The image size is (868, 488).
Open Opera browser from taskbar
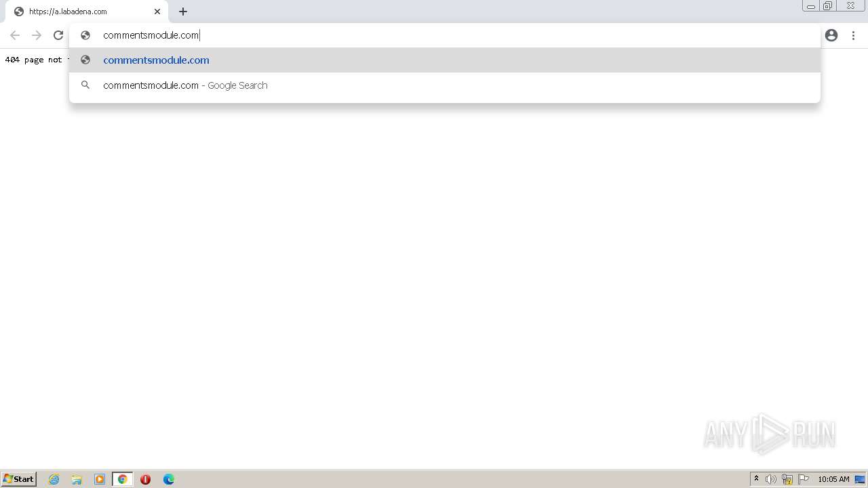[145, 479]
